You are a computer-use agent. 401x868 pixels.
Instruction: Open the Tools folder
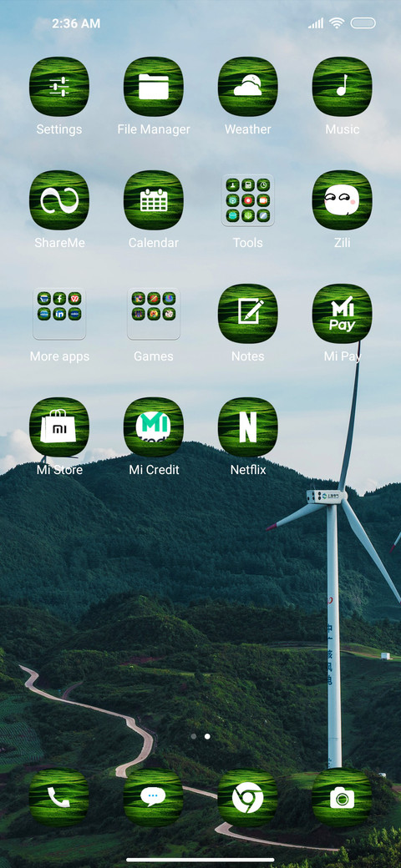click(247, 199)
